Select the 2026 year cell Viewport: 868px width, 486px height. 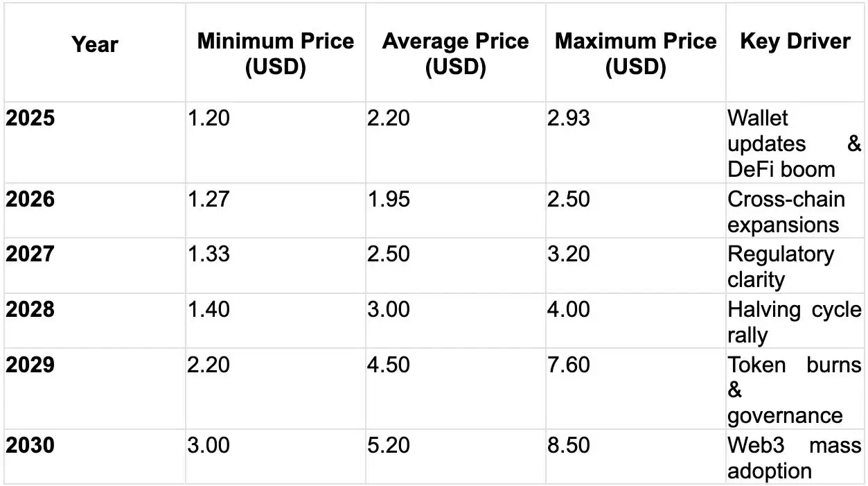coord(30,200)
